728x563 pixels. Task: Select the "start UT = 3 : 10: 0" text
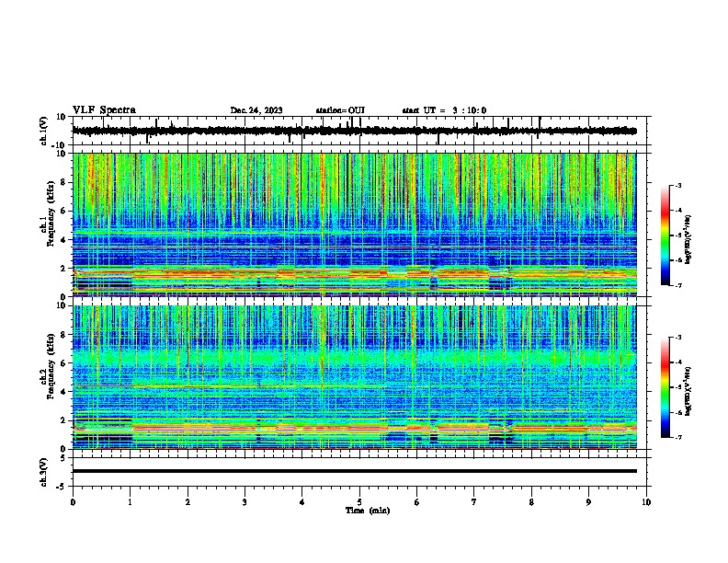pos(444,110)
